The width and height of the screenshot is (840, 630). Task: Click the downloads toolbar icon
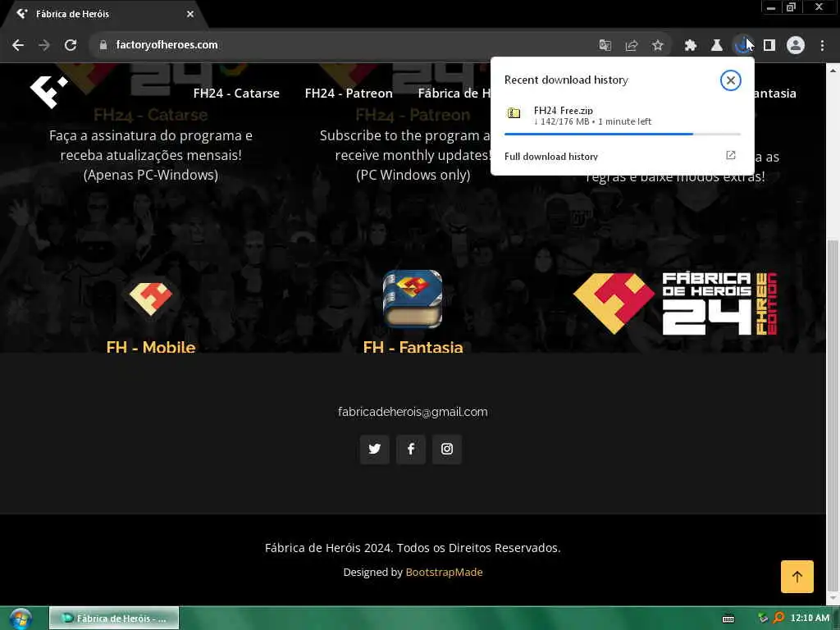pos(742,46)
